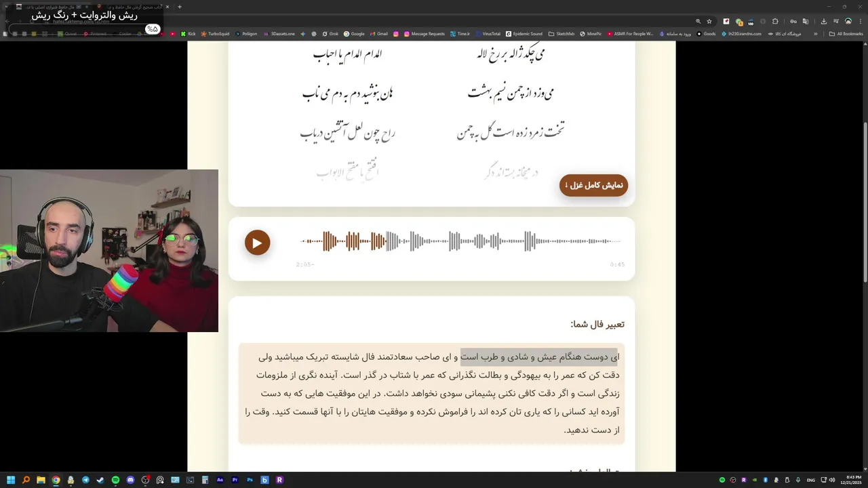Open the Chrome profile avatar
Image resolution: width=868 pixels, height=488 pixels.
coord(848,21)
